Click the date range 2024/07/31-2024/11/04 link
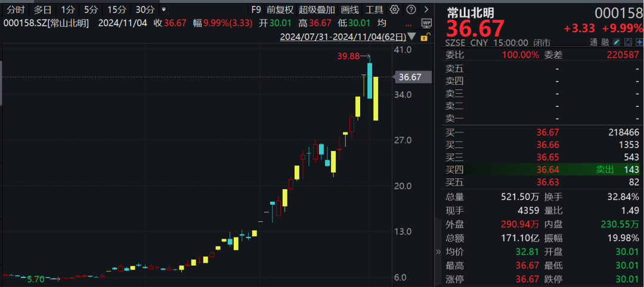 pyautogui.click(x=343, y=37)
